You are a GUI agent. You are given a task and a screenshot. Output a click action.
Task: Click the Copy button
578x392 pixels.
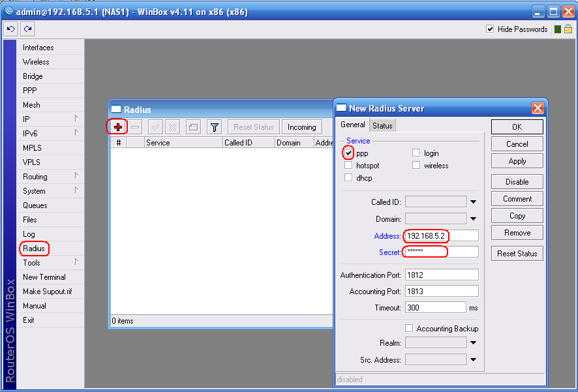coord(517,215)
